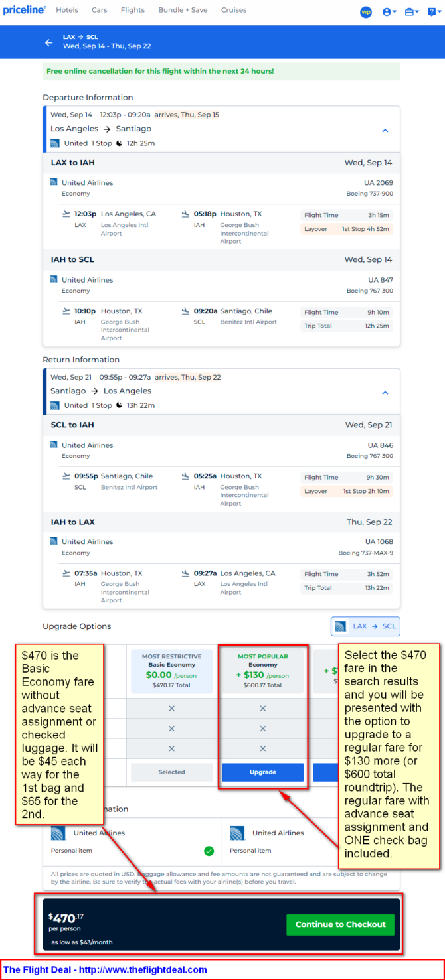Go to the Cruises section

pyautogui.click(x=233, y=11)
